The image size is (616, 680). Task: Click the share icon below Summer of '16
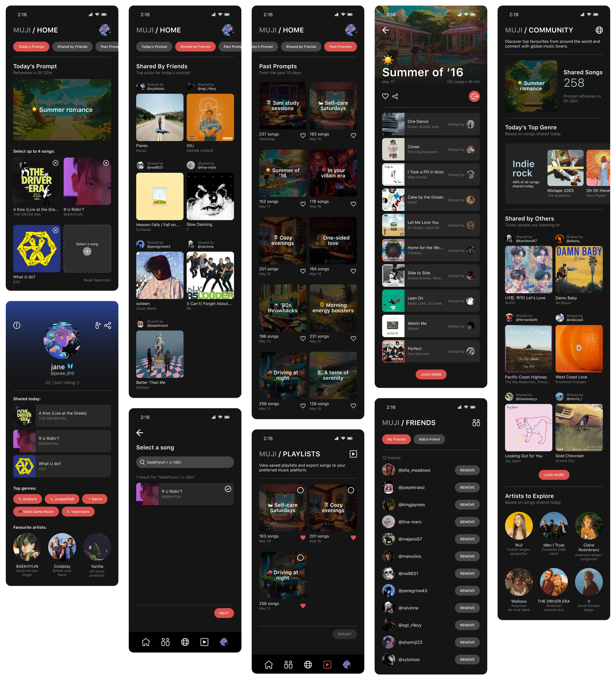(395, 97)
